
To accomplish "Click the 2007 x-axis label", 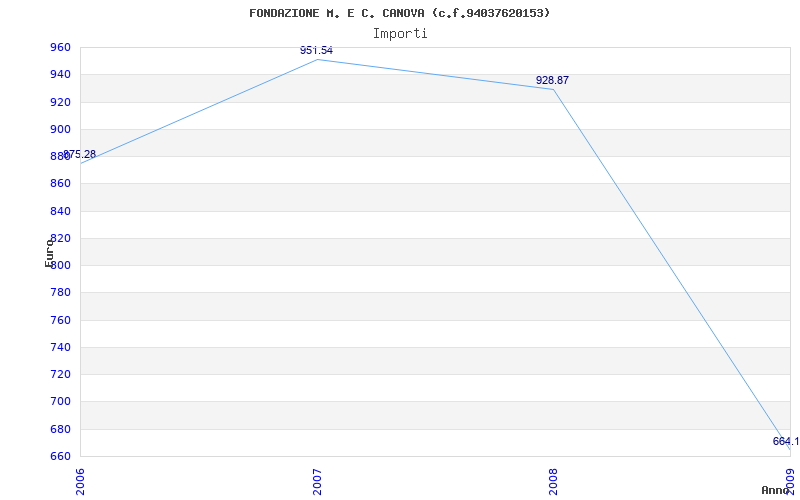I will (x=317, y=482).
